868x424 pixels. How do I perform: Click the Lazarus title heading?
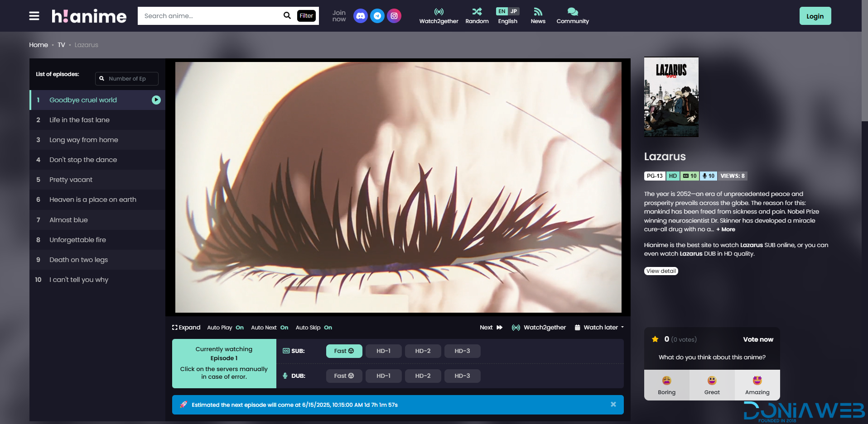665,157
